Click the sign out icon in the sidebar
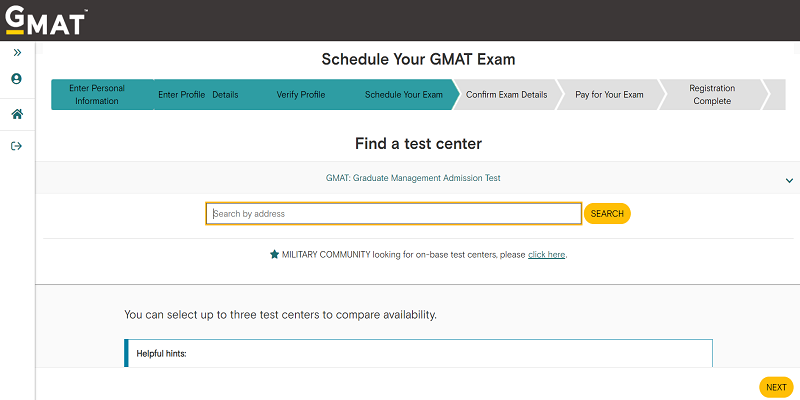The width and height of the screenshot is (800, 400). click(17, 146)
